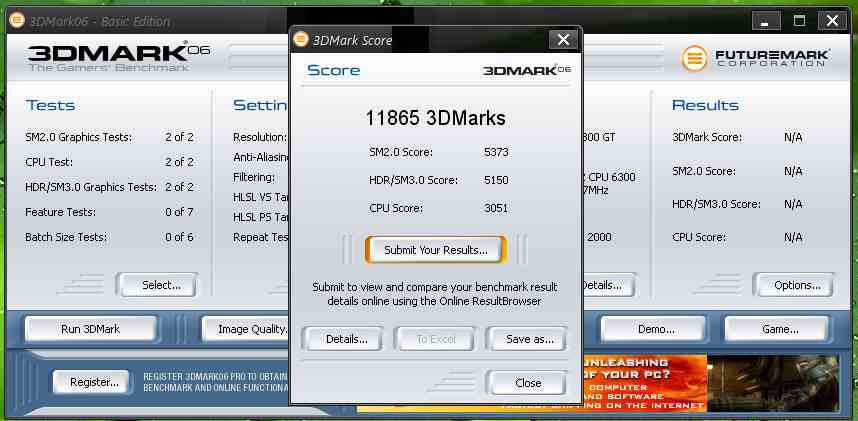Click SM2.0 Graphics Tests label

pyautogui.click(x=78, y=137)
